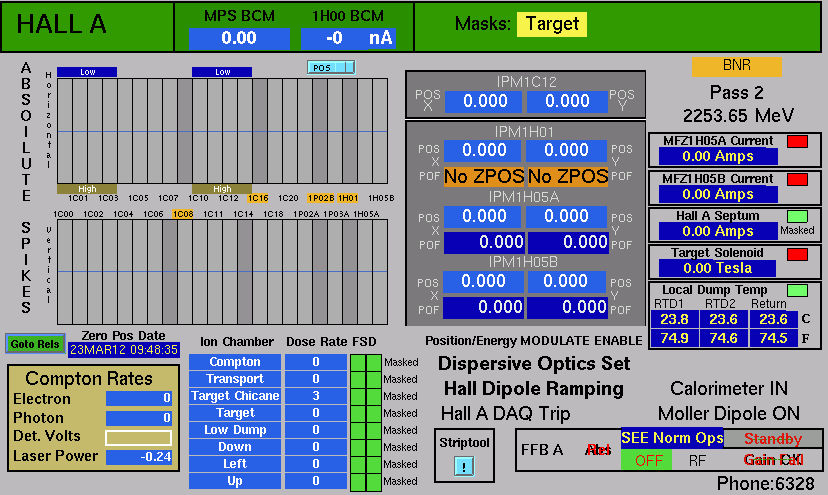Click the Hall A DAQ Trip text
Image resolution: width=828 pixels, height=495 pixels.
click(x=505, y=413)
